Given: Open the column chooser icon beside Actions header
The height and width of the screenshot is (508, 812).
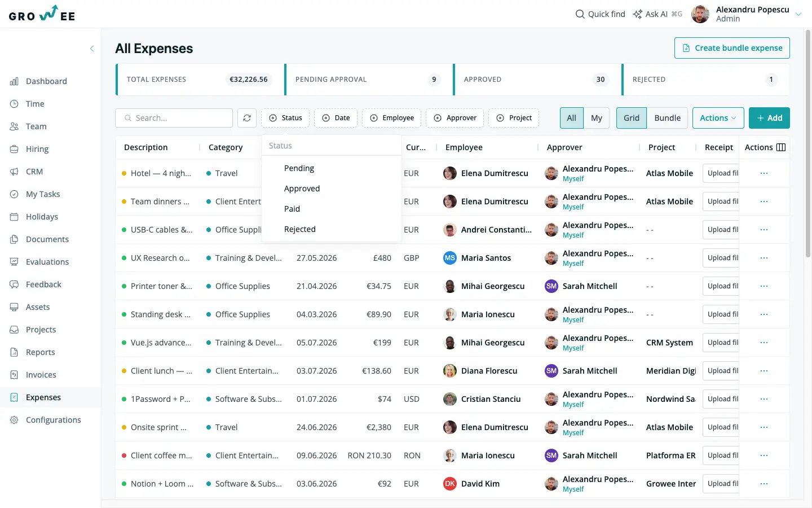Looking at the screenshot, I should (781, 147).
